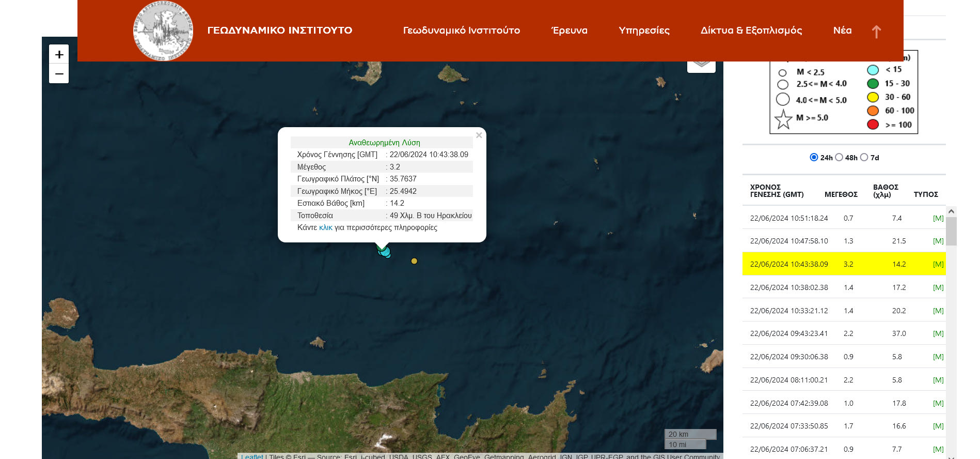Screen dimensions: 980x459
Task: Click the earthquake list scrollbar up arrow
Action: pyautogui.click(x=951, y=211)
